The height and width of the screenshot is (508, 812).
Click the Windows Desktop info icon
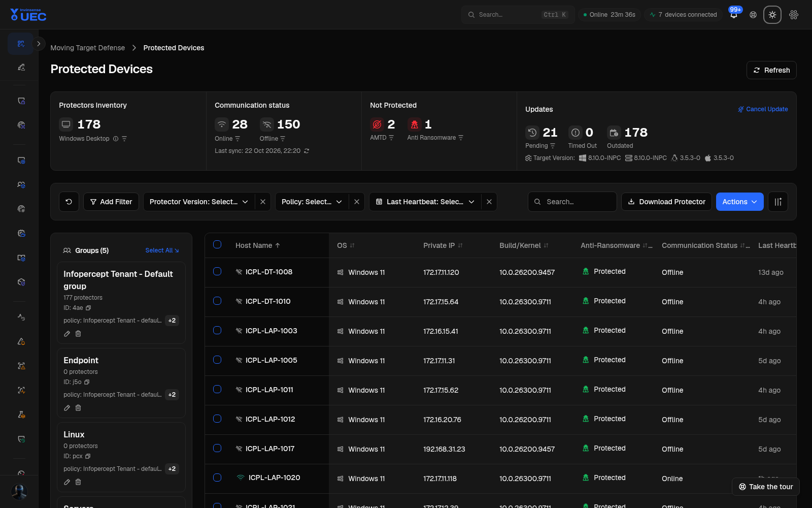[116, 139]
